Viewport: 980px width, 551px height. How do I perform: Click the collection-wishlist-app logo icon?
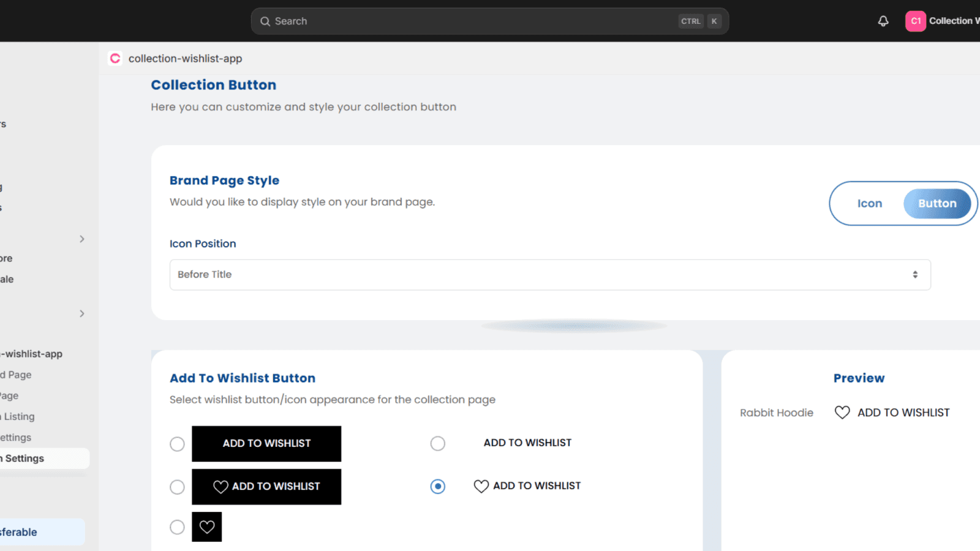point(115,58)
